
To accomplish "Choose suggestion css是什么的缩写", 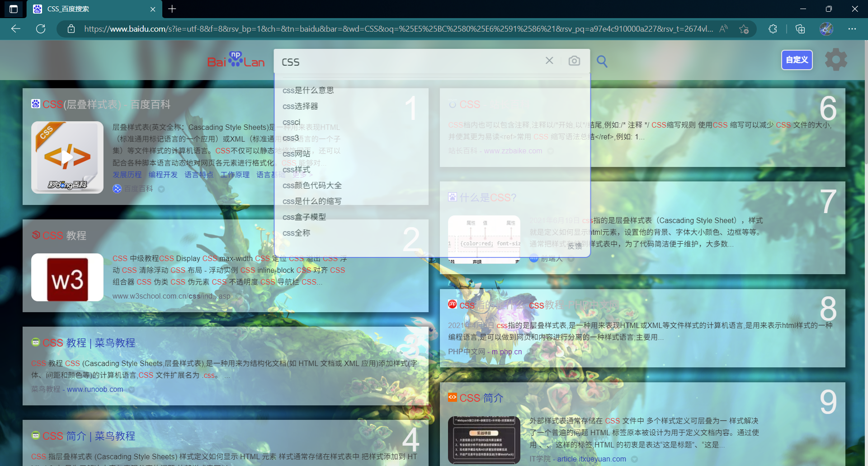I will 312,201.
